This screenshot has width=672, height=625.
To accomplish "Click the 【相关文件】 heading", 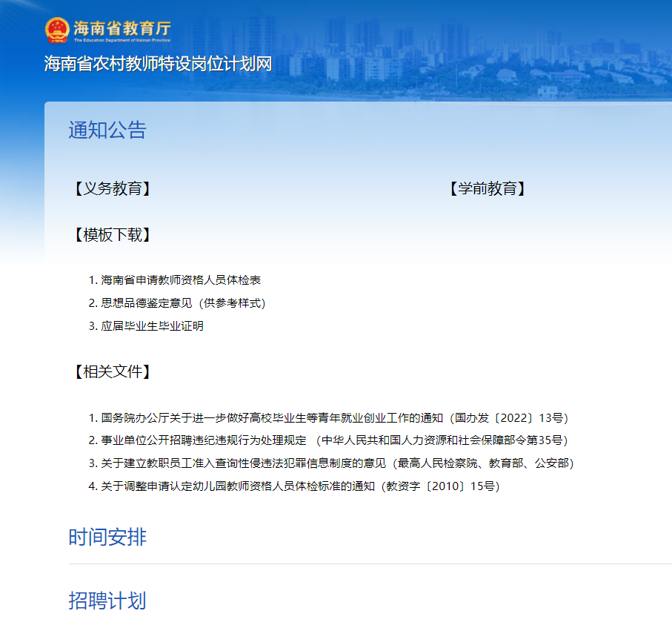I will [x=112, y=371].
